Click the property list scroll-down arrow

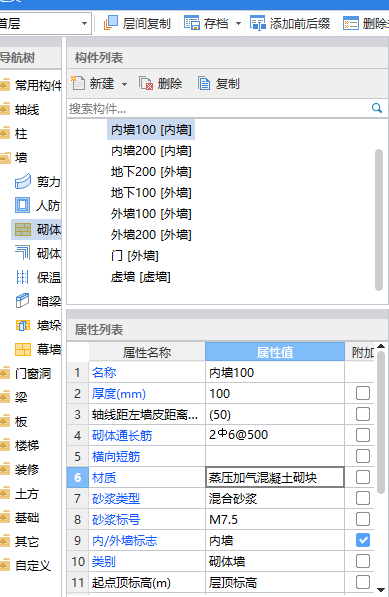click(381, 590)
